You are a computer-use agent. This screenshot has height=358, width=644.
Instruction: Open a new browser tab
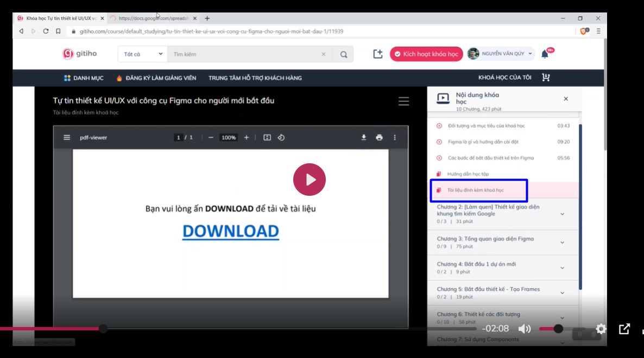pos(207,18)
